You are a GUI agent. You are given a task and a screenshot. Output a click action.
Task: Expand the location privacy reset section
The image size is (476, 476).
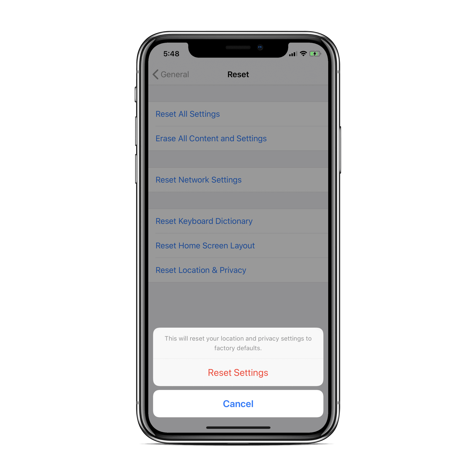click(201, 270)
